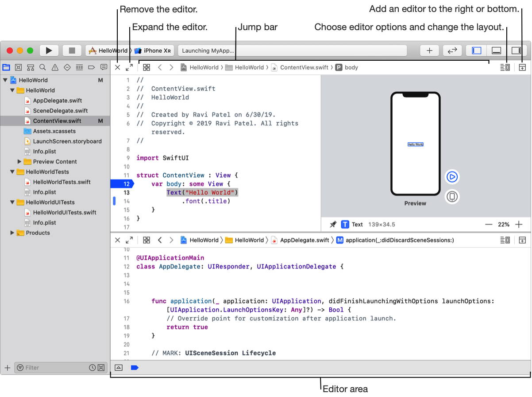
Task: Go forward in the top editor history
Action: tap(172, 67)
